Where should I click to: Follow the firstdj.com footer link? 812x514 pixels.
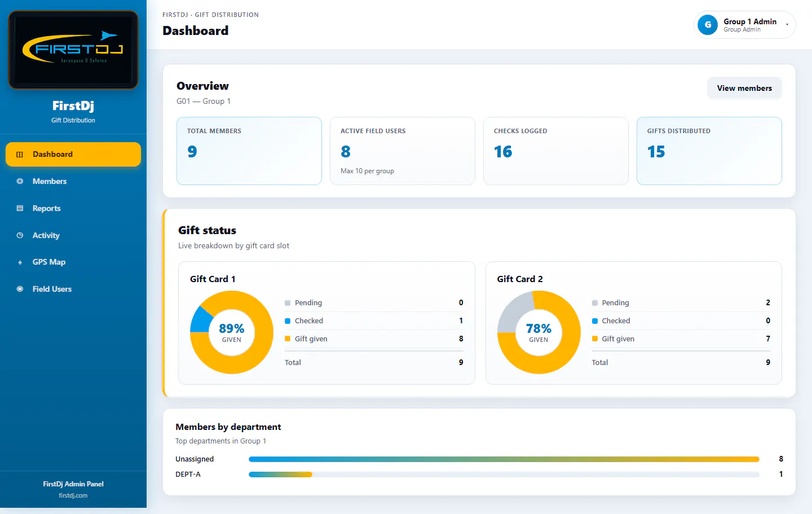point(73,495)
